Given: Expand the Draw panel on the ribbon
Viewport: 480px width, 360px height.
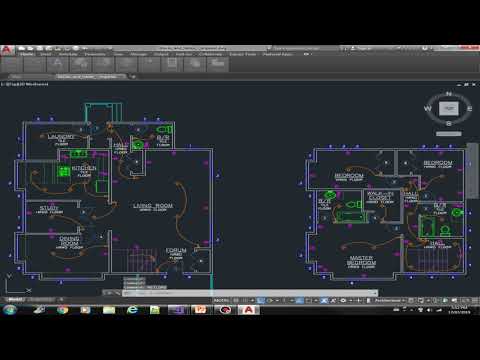Looking at the screenshot, I should (11, 64).
